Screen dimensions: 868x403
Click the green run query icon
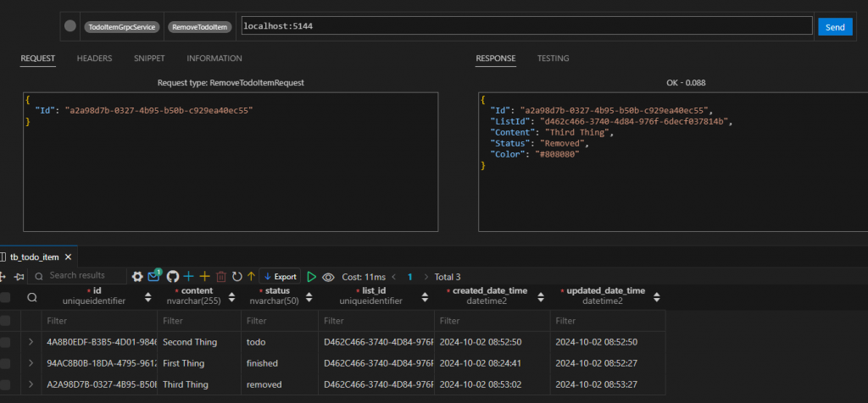pyautogui.click(x=312, y=277)
